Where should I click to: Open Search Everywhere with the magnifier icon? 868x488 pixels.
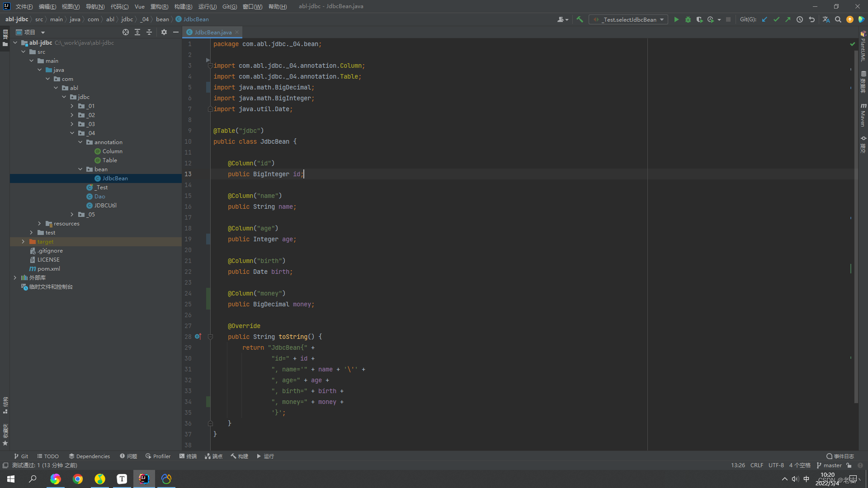[838, 19]
